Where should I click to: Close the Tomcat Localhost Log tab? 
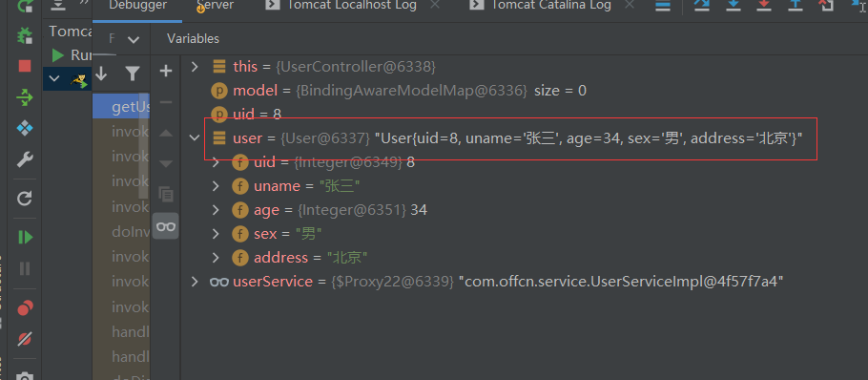435,5
